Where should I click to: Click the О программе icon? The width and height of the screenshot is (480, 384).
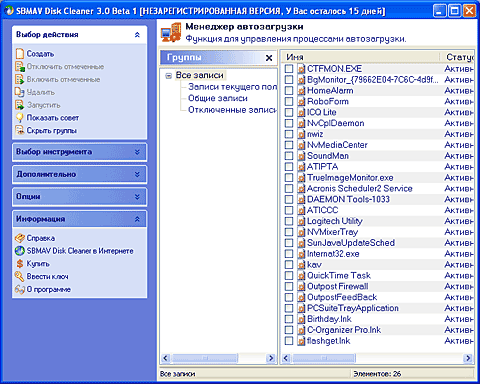click(20, 289)
